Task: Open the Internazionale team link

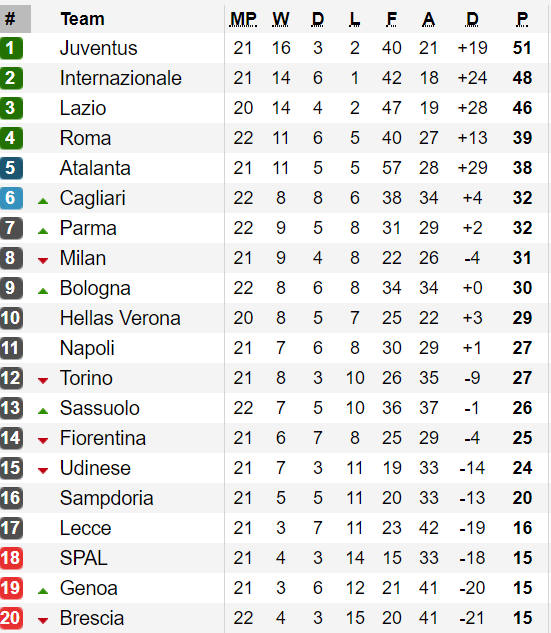Action: click(121, 78)
